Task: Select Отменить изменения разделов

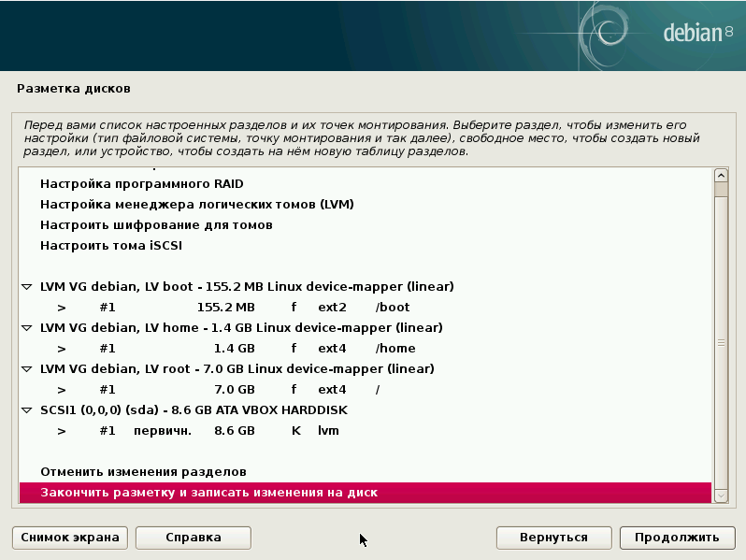Action: coord(143,472)
